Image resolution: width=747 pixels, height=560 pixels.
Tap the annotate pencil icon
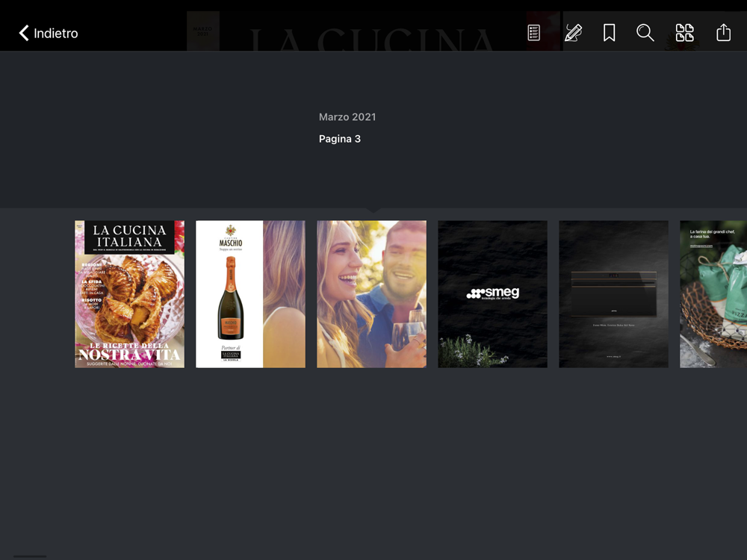coord(573,33)
